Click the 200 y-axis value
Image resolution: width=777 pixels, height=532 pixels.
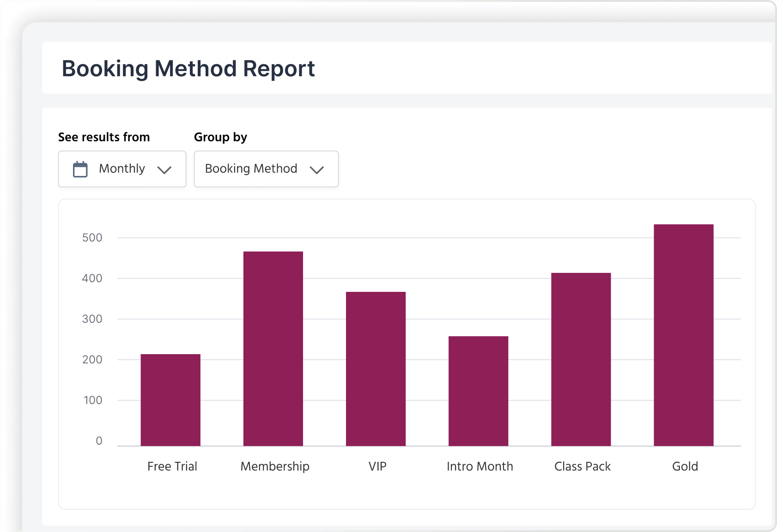[92, 360]
